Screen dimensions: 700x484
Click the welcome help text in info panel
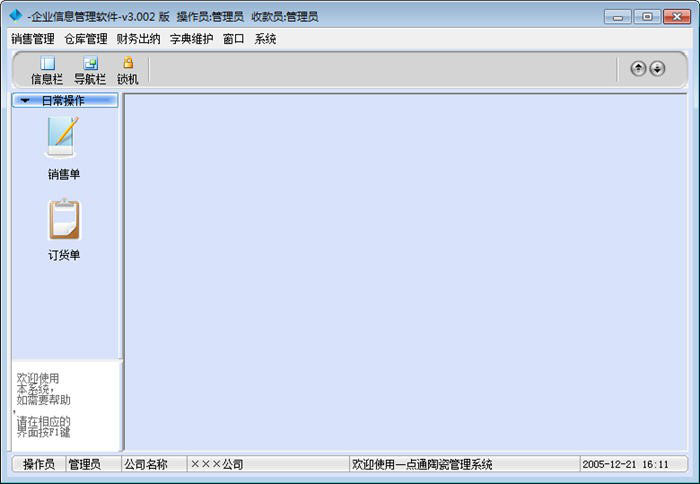43,405
